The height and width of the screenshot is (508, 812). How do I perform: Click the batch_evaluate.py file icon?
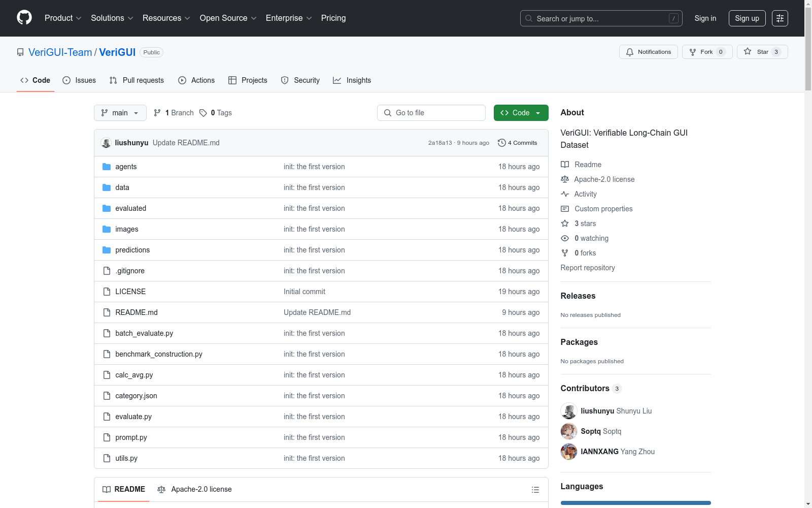point(107,333)
